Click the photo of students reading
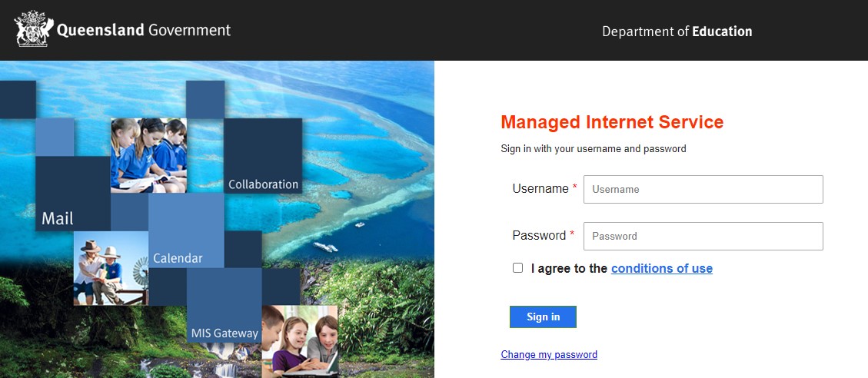 tap(148, 155)
